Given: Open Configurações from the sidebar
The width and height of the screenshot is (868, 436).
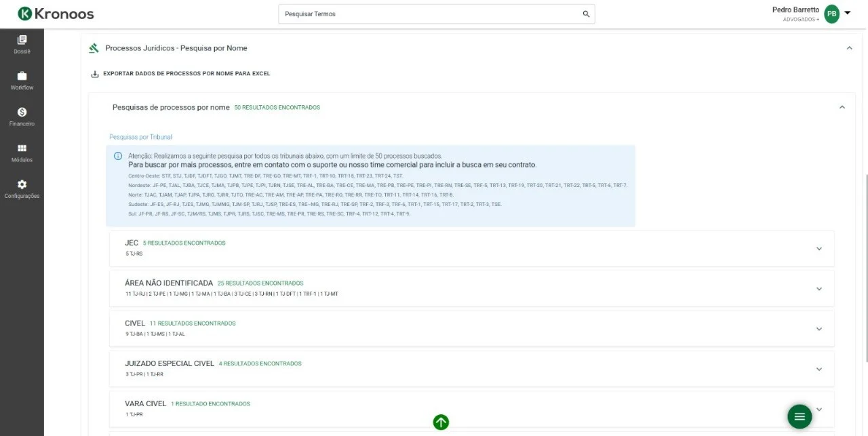Looking at the screenshot, I should [x=22, y=189].
